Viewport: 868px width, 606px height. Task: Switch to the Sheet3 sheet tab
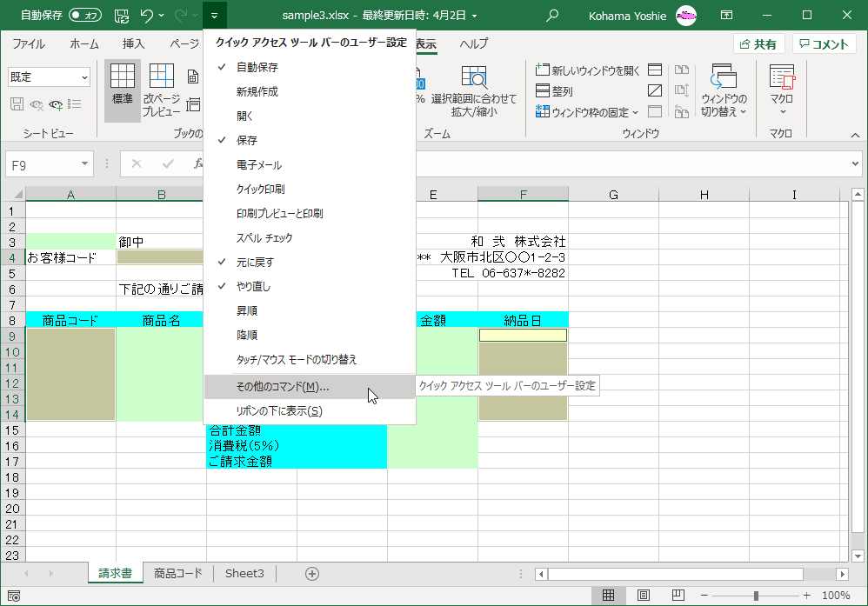(244, 574)
